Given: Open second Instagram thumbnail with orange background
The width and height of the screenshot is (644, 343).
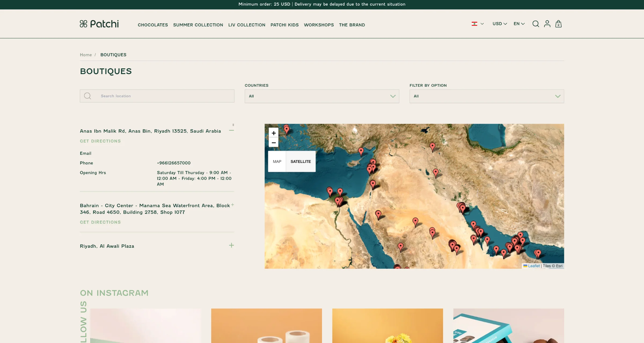Looking at the screenshot, I should coord(266,326).
